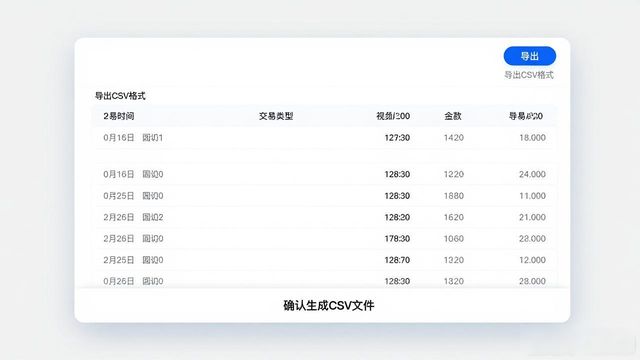Screen dimensions: 640x360
Task: Select the value 11.000
Action: (532, 196)
